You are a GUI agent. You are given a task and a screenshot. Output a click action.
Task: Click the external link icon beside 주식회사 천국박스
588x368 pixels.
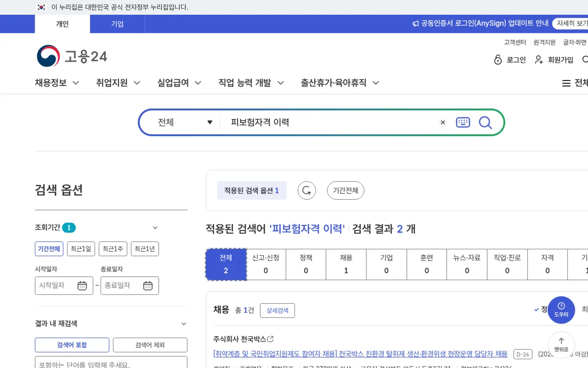click(270, 339)
